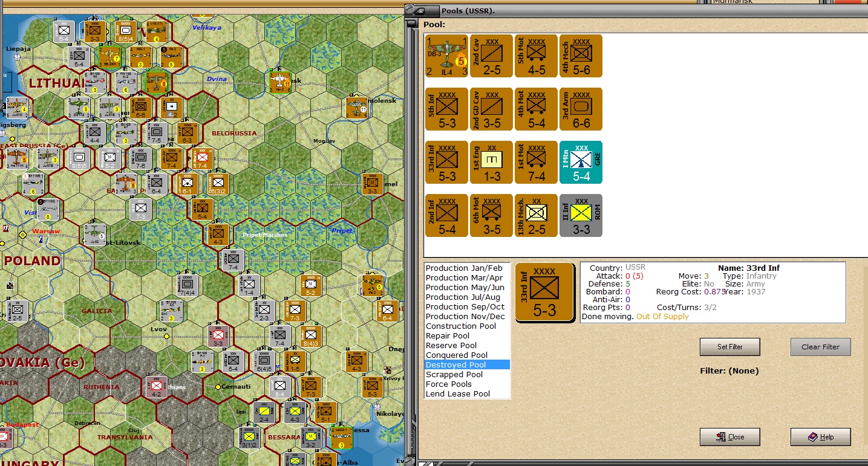Open the "Repair Pool" list entry
This screenshot has height=466, width=868.
468,336
